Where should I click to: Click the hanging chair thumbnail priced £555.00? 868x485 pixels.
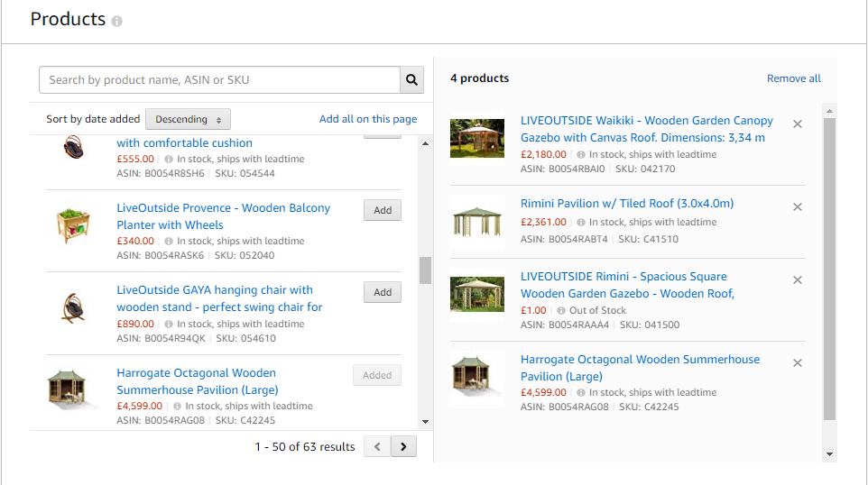pyautogui.click(x=73, y=147)
